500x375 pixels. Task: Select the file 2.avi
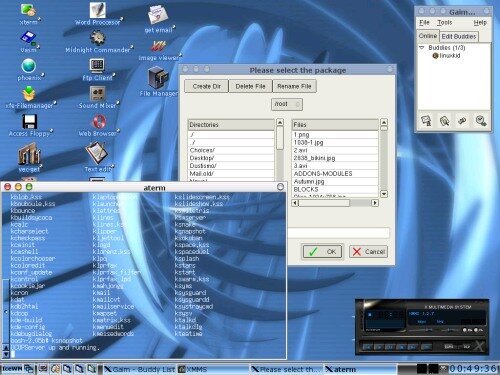[335, 150]
